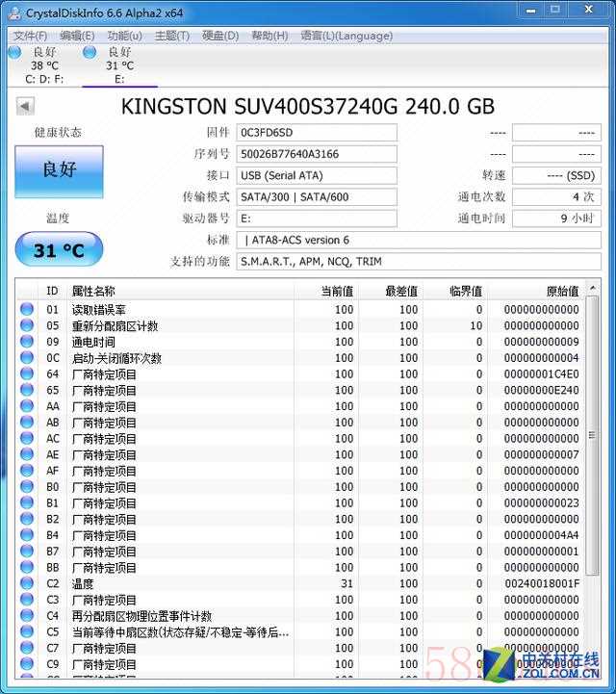
Task: Click the previous disk arrow button
Action: (x=25, y=107)
